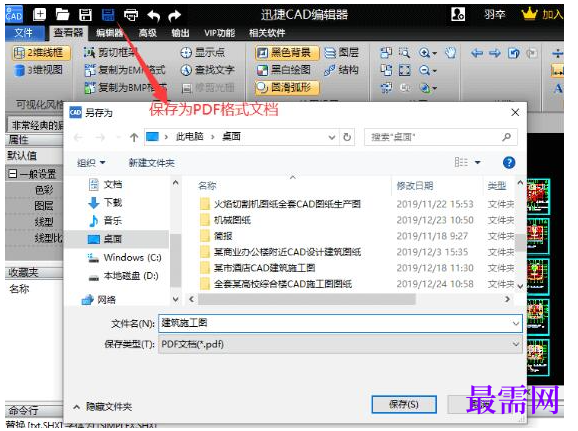Screen dimensions: 578x431
Task: Collapse the 隐藏文件夹 hide folders chevron
Action: tap(76, 407)
